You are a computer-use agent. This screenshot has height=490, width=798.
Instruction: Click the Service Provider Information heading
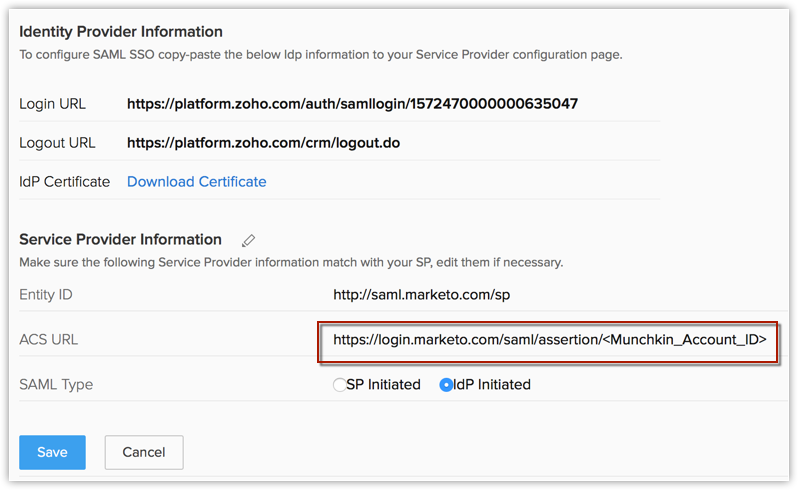tap(120, 240)
